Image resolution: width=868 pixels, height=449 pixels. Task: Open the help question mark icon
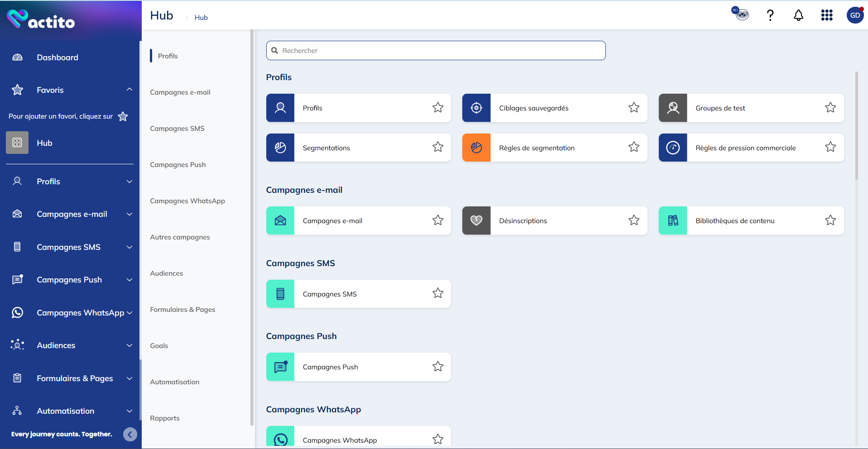(770, 15)
